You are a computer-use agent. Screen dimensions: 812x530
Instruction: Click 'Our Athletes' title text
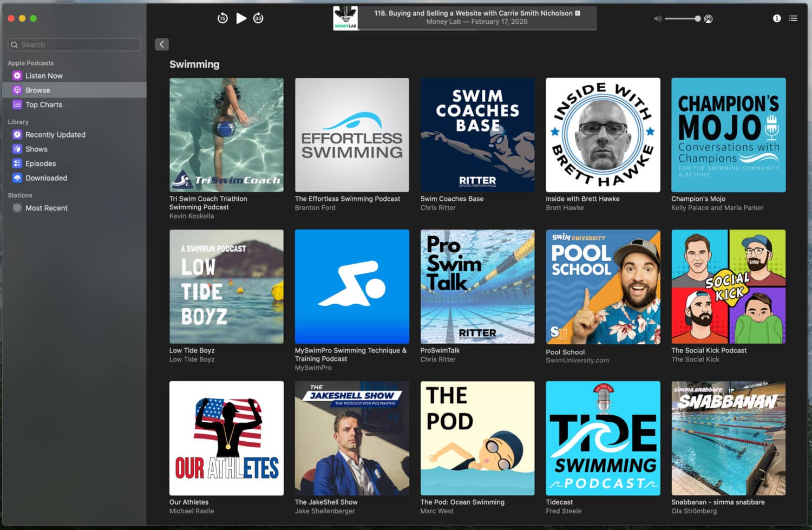pos(189,502)
